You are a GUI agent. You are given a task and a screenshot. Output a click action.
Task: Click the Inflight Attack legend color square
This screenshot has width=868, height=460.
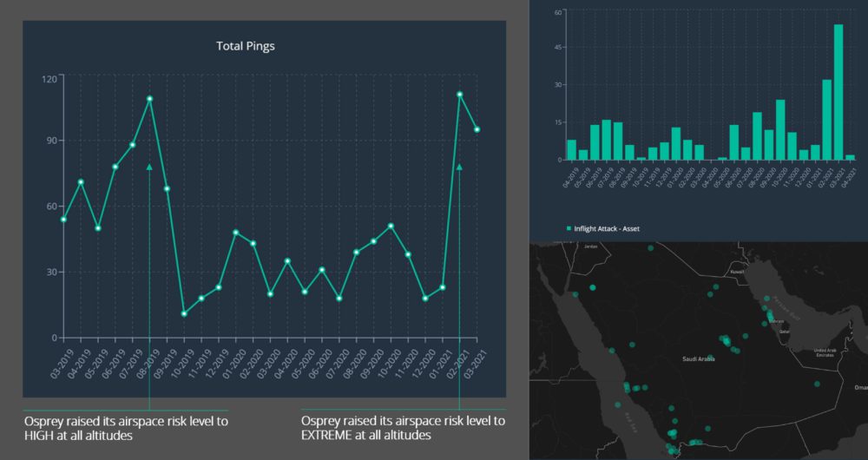[x=569, y=228]
